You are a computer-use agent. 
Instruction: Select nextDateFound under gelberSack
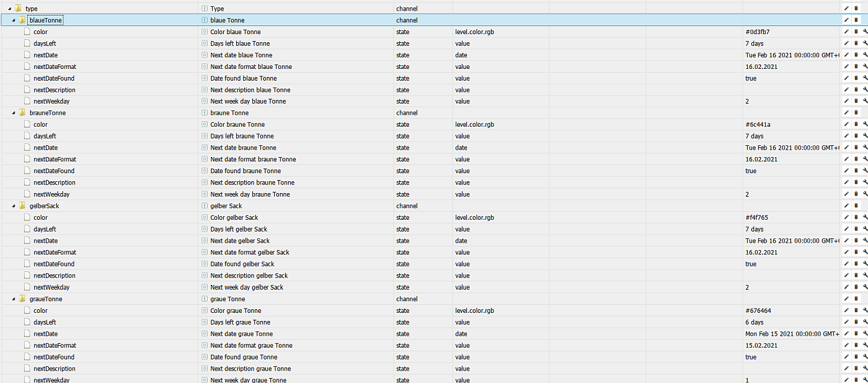click(x=54, y=264)
